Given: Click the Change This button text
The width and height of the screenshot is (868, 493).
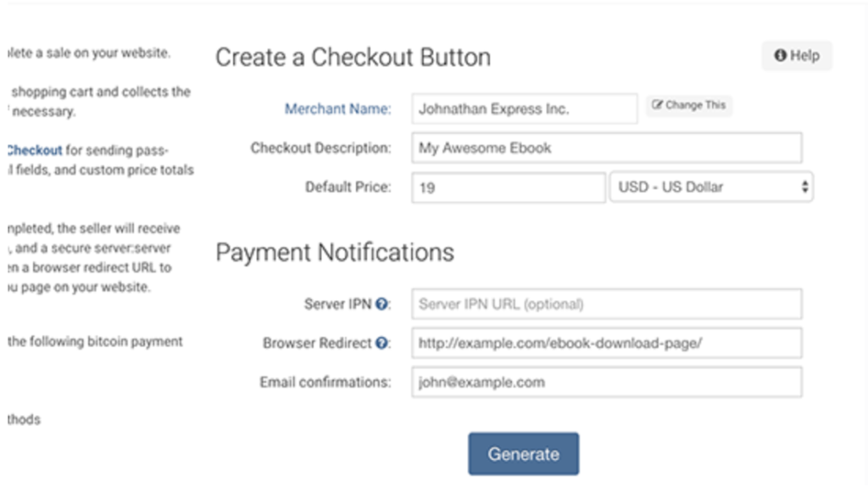Looking at the screenshot, I should coord(695,106).
